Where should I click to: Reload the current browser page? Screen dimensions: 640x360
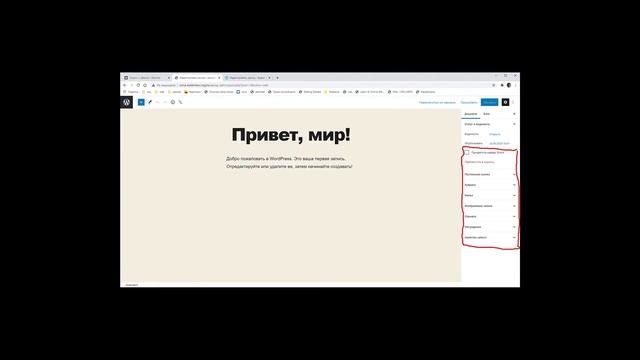point(138,85)
